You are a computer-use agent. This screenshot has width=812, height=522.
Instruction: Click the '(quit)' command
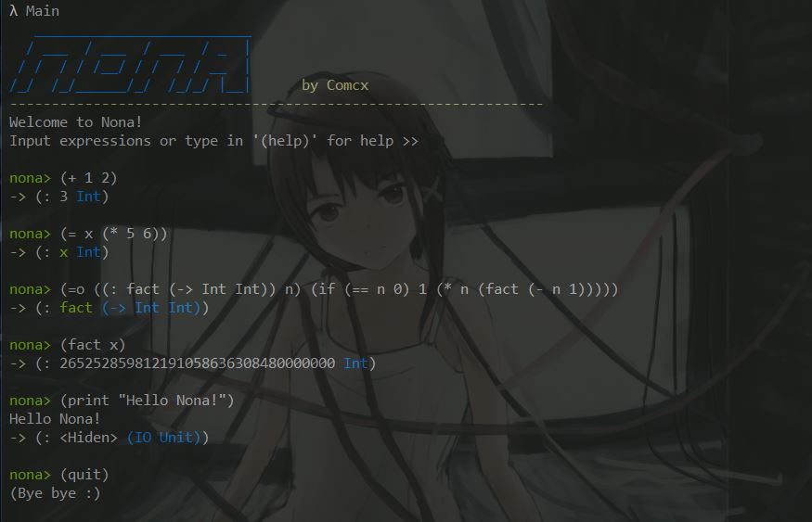84,475
